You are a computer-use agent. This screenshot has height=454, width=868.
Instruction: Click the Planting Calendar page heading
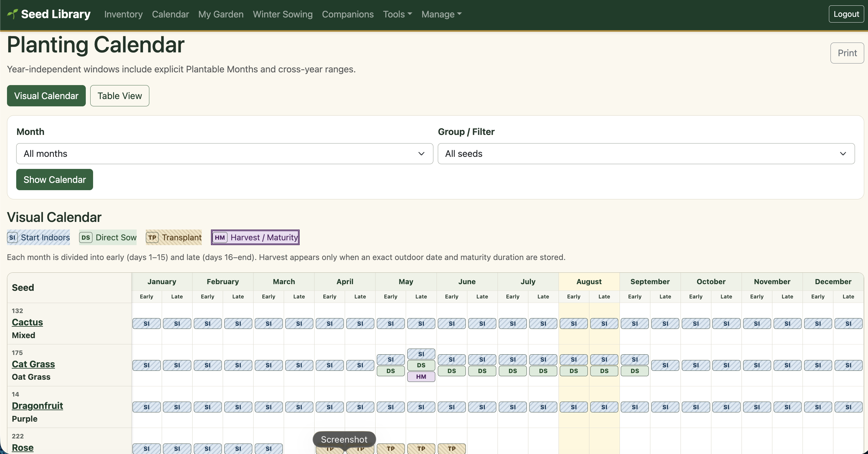coord(96,44)
